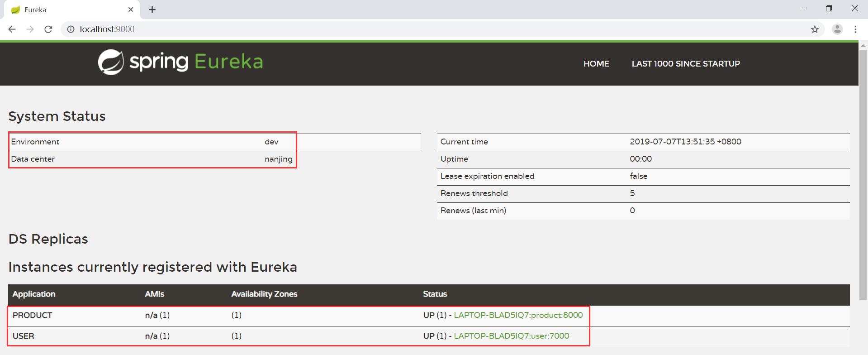Open LAPTOP-BLAD5IQ7:user:7000 instance link
Viewport: 868px width, 355px height.
[512, 336]
